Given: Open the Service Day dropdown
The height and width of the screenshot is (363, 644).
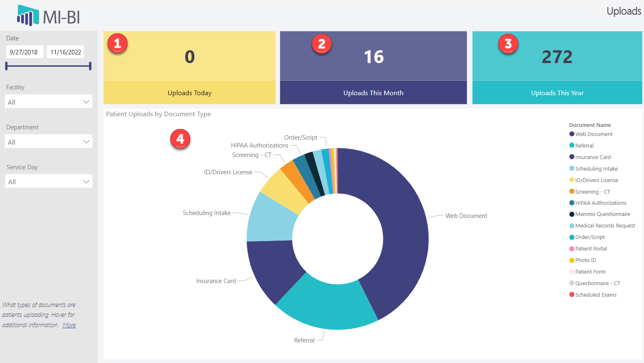Looking at the screenshot, I should point(49,182).
